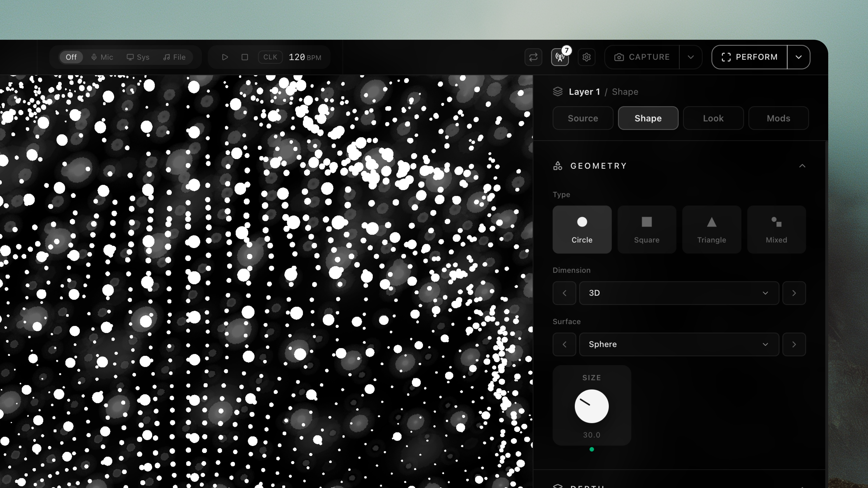Click the Size value 30.0
Image resolution: width=868 pixels, height=488 pixels.
tap(592, 435)
